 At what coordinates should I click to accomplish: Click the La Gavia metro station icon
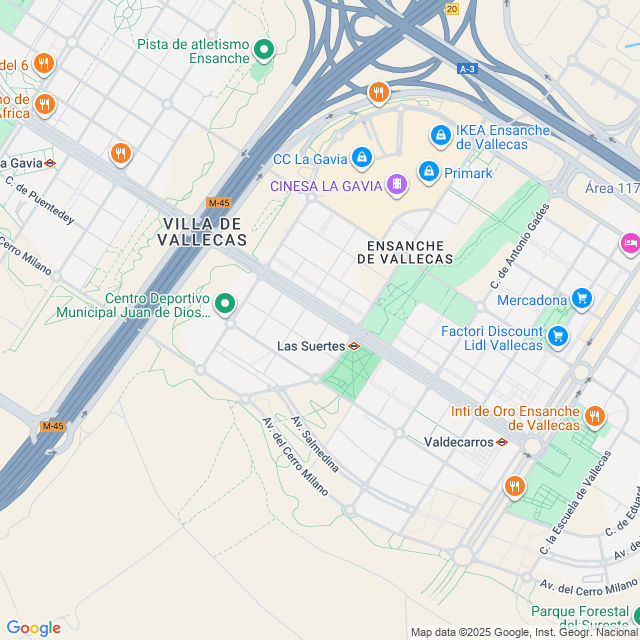[x=50, y=163]
